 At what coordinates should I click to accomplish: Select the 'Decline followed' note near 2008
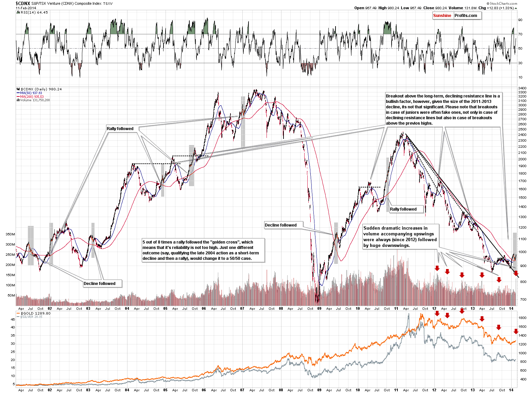coord(283,225)
